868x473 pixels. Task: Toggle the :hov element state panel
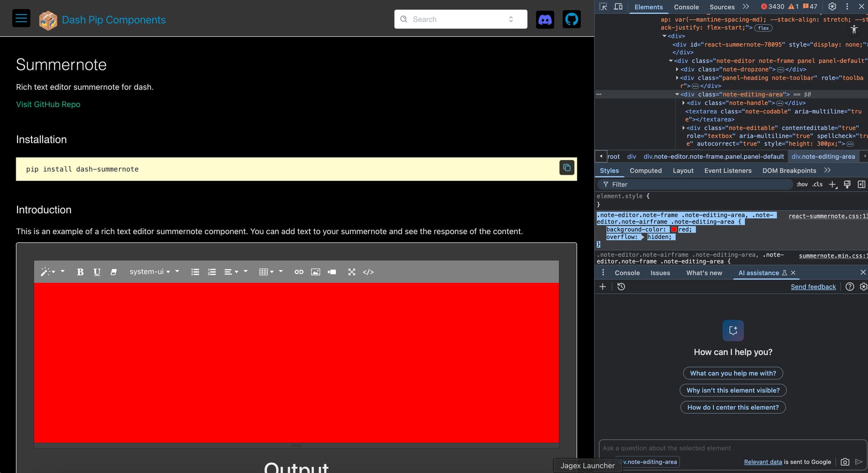click(802, 184)
